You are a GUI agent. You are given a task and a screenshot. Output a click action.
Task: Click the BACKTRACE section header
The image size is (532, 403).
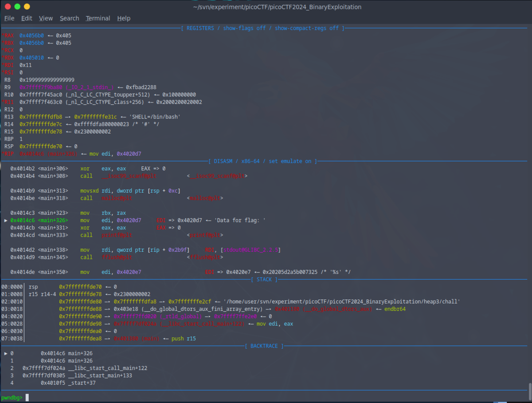264,346
